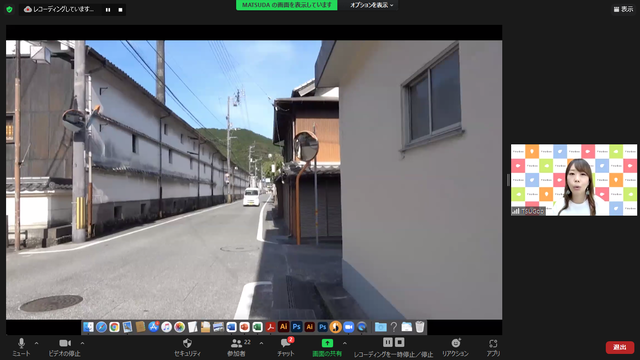Open the Apps panel
This screenshot has width=640, height=360.
point(493,347)
